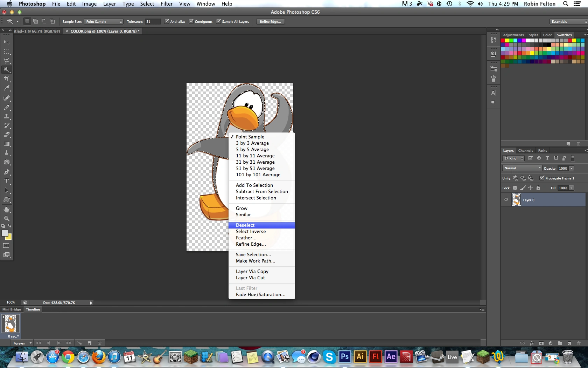Expand the Essentials workspace dropdown
This screenshot has height=368, width=588.
pos(568,22)
